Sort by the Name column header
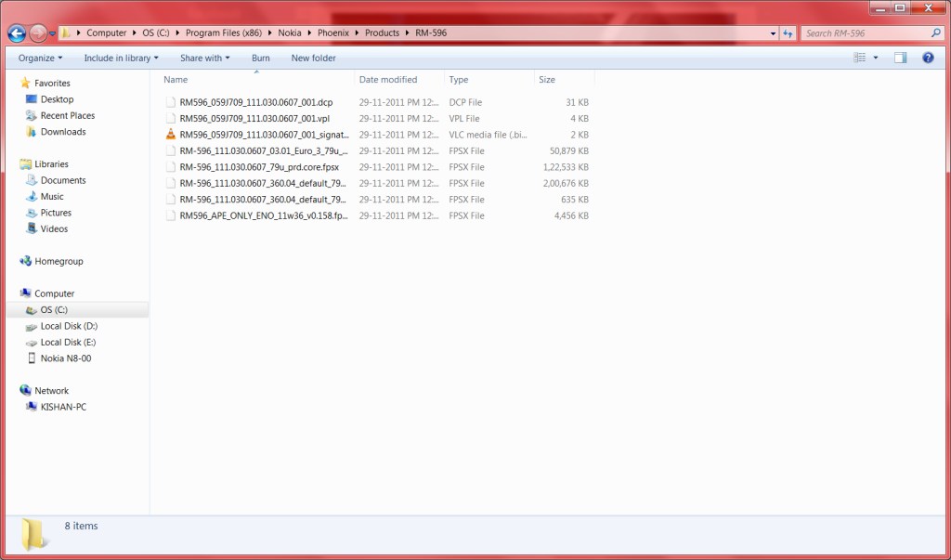Image resolution: width=951 pixels, height=560 pixels. [258, 80]
